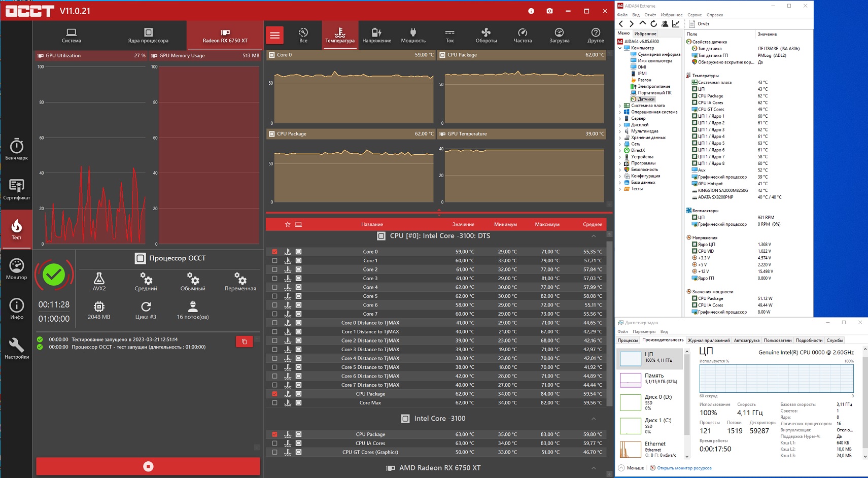Show the Frequency (Частота) sensor filter

tap(523, 35)
